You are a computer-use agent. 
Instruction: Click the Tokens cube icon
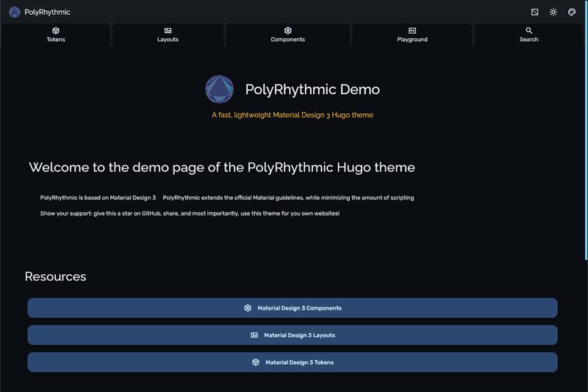click(x=56, y=30)
